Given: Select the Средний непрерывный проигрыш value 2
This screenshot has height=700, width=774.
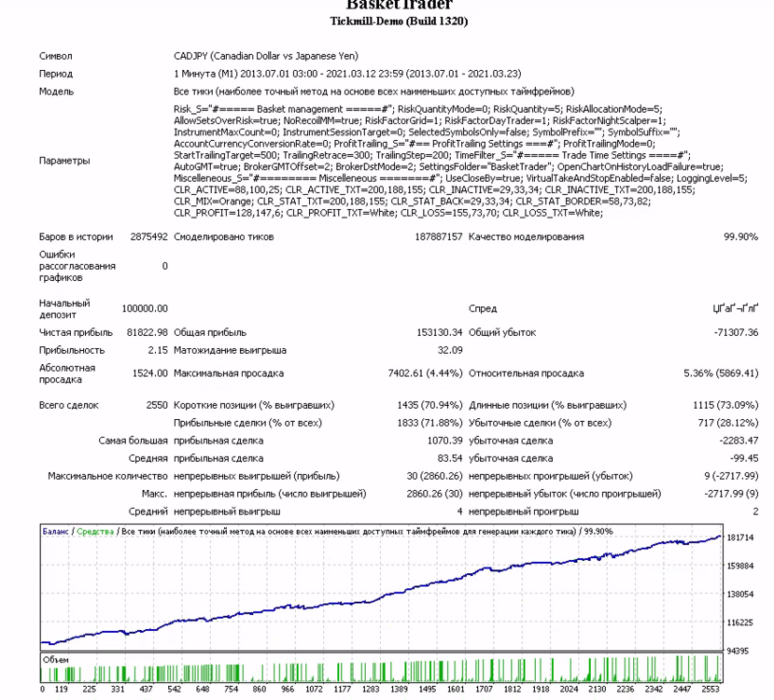Looking at the screenshot, I should [755, 512].
